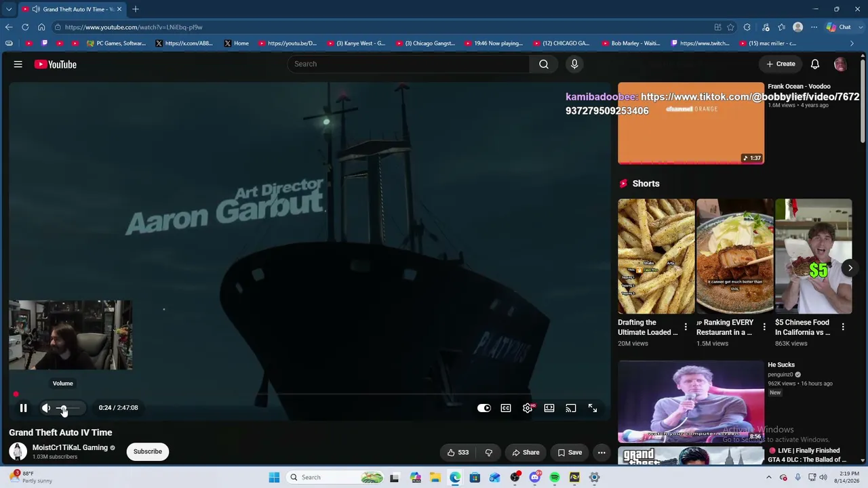Open the YouTube guide hamburger menu

(x=18, y=64)
